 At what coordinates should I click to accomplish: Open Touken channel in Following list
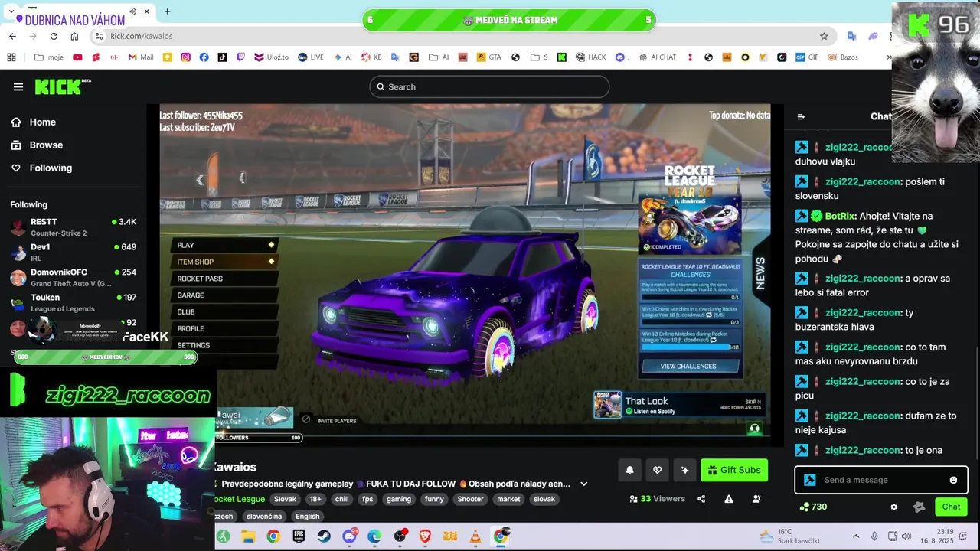pyautogui.click(x=73, y=302)
